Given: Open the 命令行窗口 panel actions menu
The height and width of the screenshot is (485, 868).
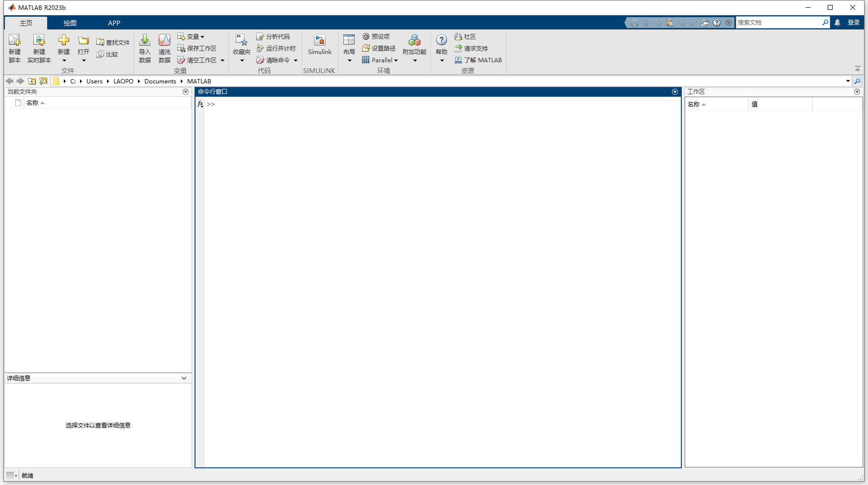Looking at the screenshot, I should click(x=675, y=92).
